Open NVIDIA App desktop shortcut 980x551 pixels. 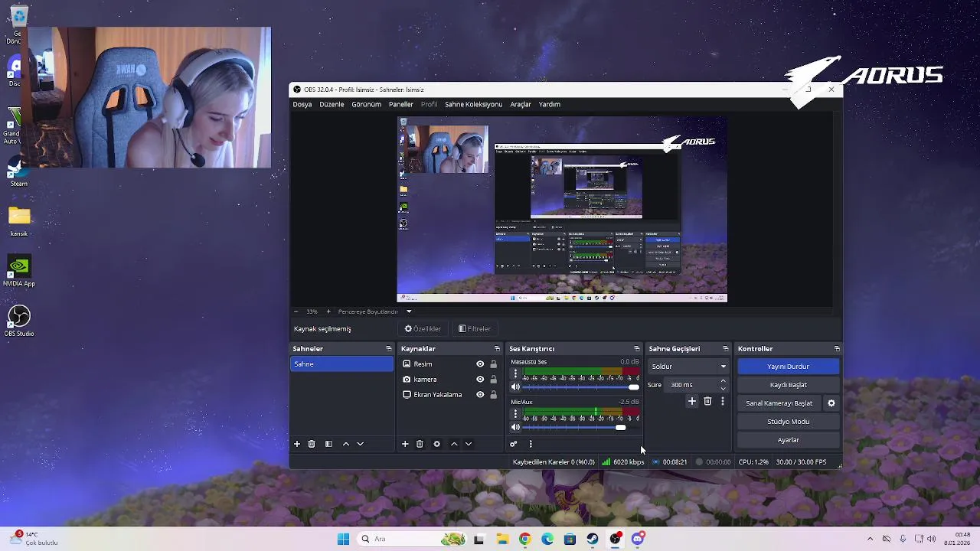(x=19, y=272)
